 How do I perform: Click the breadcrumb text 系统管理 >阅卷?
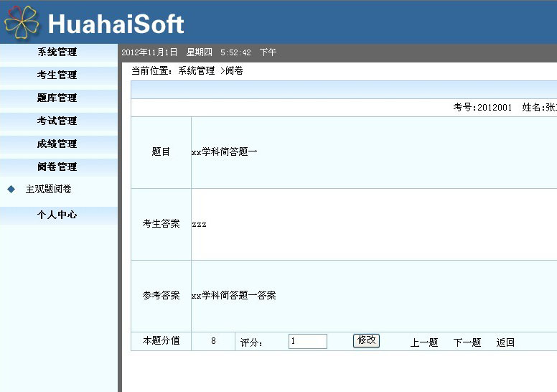210,71
